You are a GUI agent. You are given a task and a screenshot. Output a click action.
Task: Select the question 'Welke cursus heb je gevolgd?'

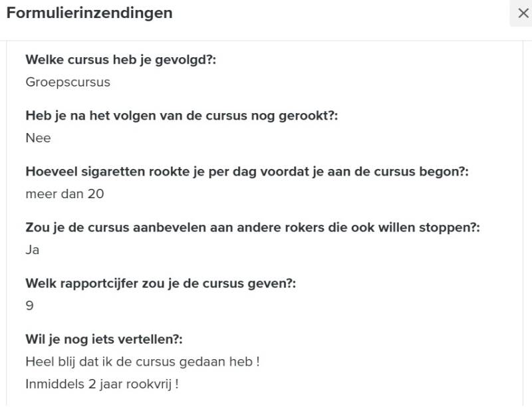(x=120, y=60)
